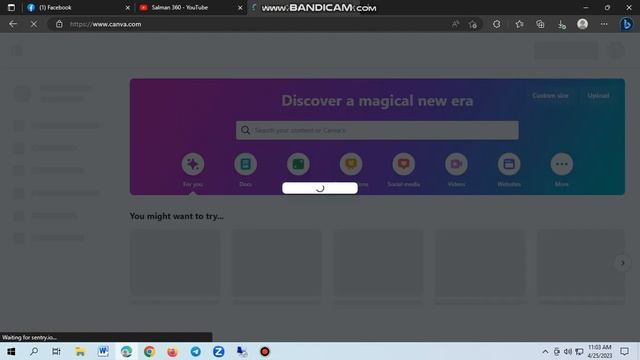Focus the Canva content search field
The width and height of the screenshot is (640, 360).
pyautogui.click(x=377, y=130)
